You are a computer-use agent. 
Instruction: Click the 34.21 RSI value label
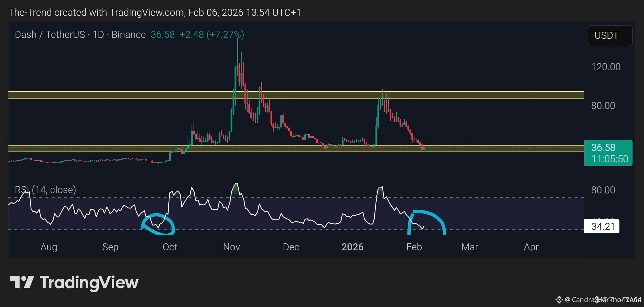(x=602, y=227)
